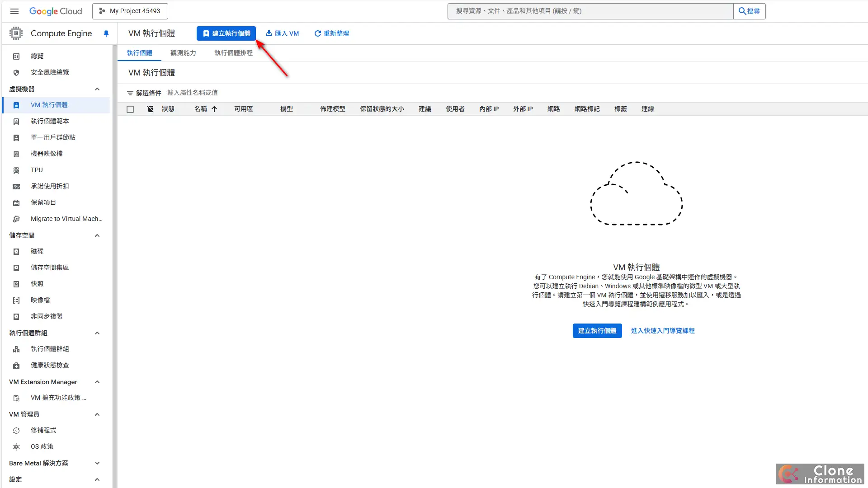Click the 執行個體範本 icon
The image size is (868, 488).
[16, 121]
